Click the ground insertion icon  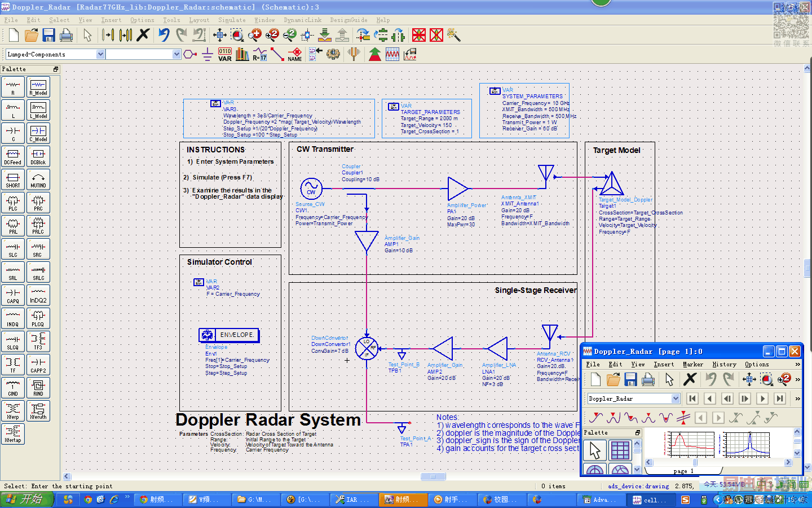point(207,54)
